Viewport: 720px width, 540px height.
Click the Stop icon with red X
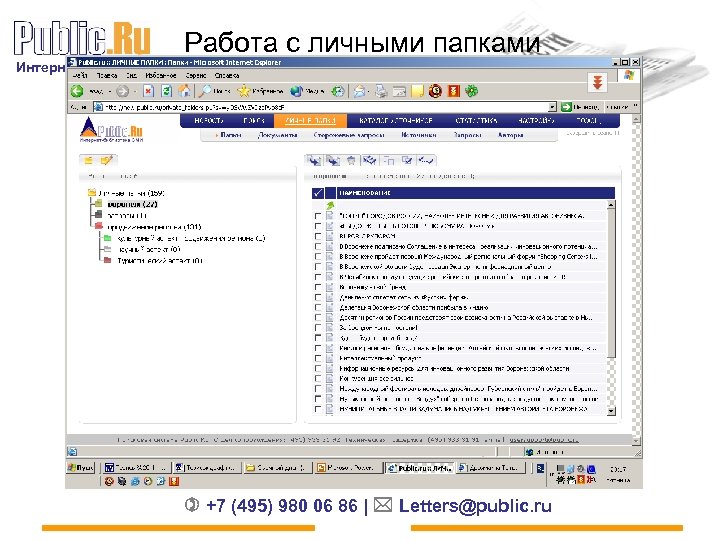tap(148, 91)
